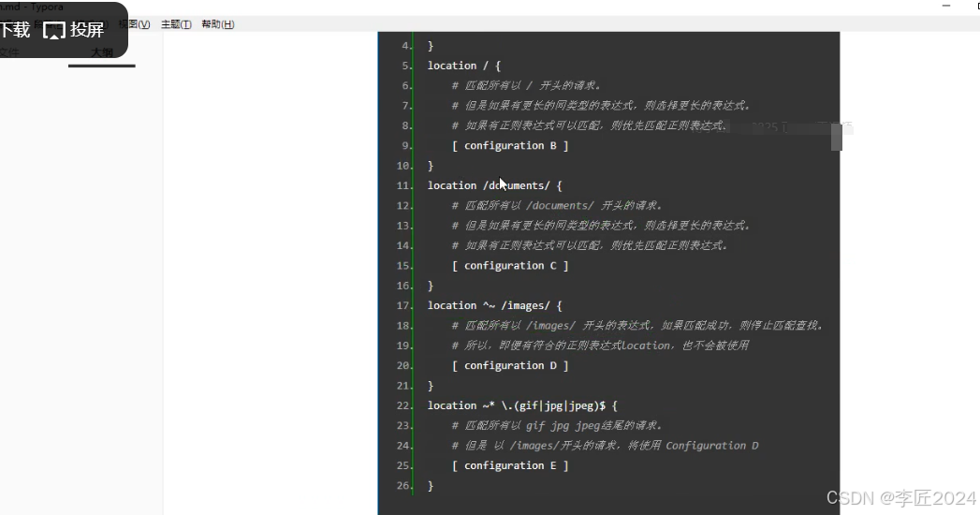Click the closing brace on line 10
This screenshot has width=980, height=515.
coord(430,166)
